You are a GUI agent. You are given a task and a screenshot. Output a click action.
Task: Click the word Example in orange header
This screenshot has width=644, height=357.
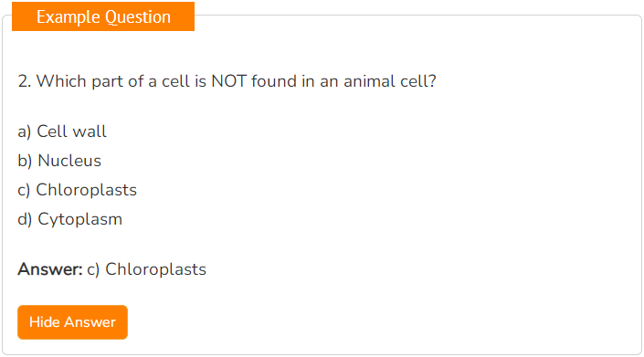pos(69,17)
